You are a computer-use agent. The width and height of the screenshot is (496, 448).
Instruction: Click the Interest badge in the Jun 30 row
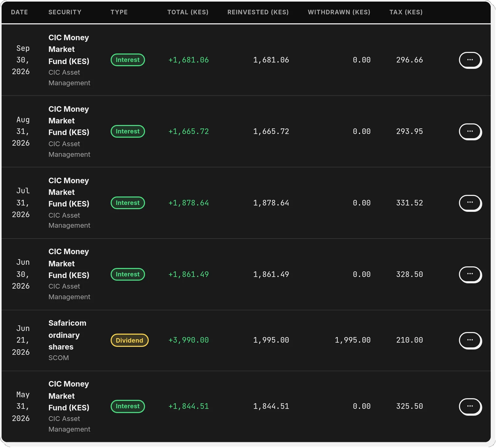tap(128, 274)
